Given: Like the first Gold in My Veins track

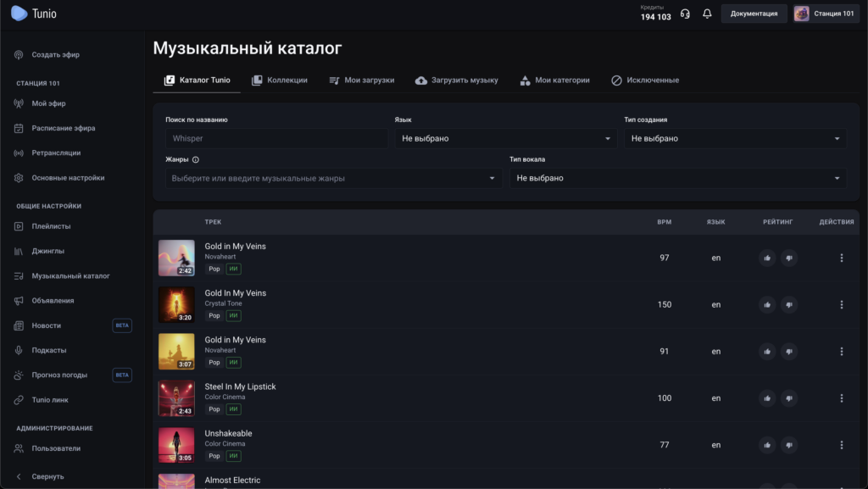Looking at the screenshot, I should (767, 258).
